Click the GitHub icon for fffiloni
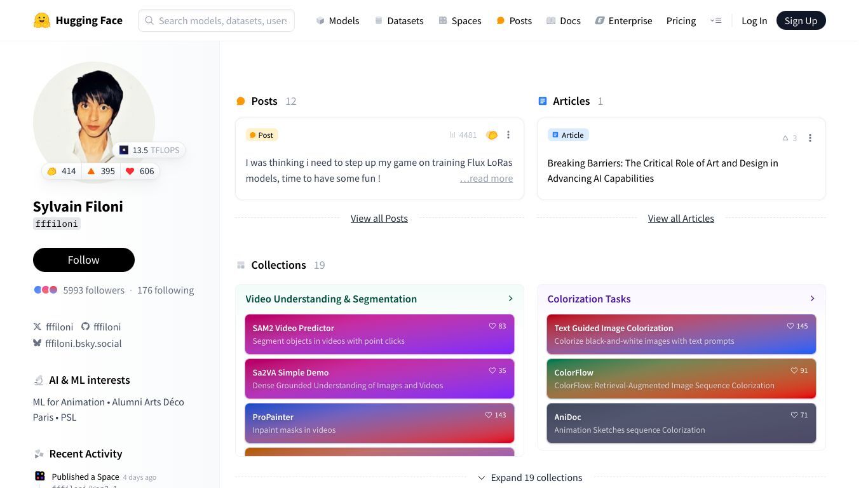This screenshot has height=488, width=868. 85,327
